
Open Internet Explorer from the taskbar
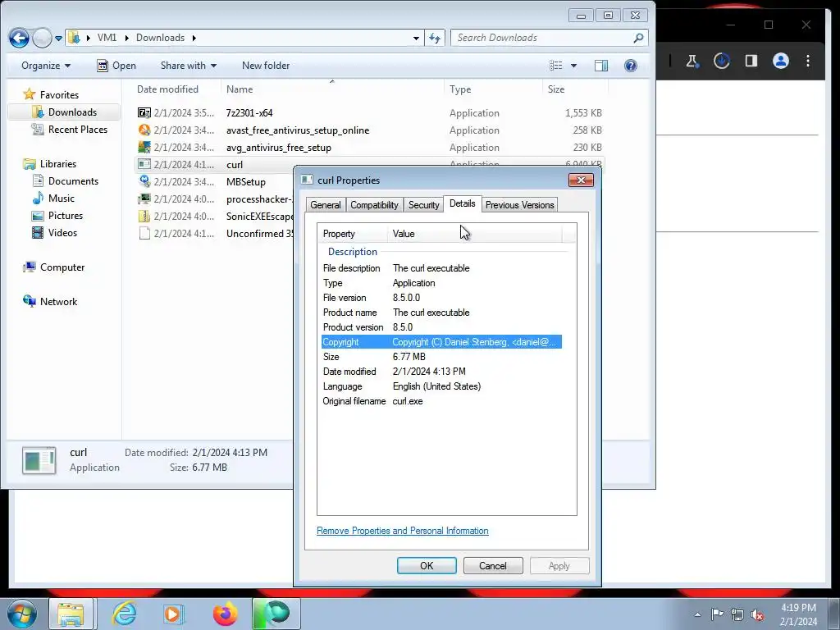click(125, 614)
